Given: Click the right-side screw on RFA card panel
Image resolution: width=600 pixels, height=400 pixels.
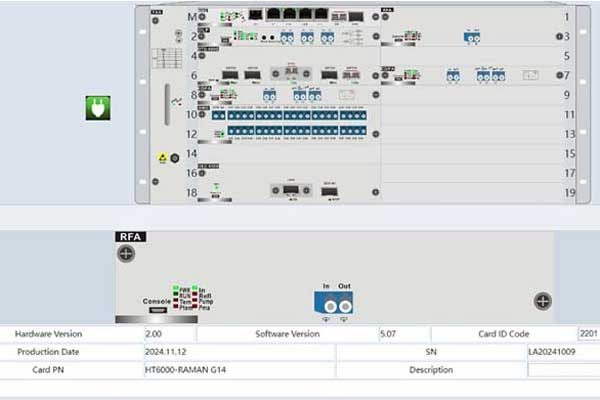Looking at the screenshot, I should pos(541,301).
